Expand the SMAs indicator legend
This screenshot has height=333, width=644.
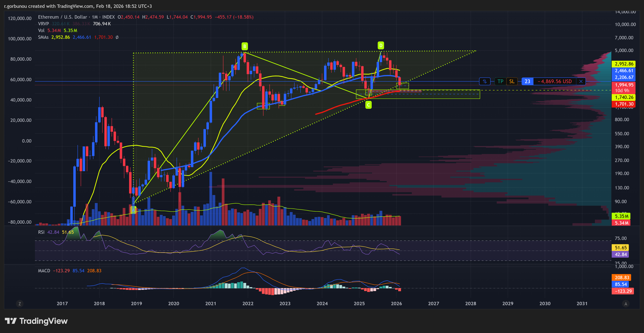[43, 37]
